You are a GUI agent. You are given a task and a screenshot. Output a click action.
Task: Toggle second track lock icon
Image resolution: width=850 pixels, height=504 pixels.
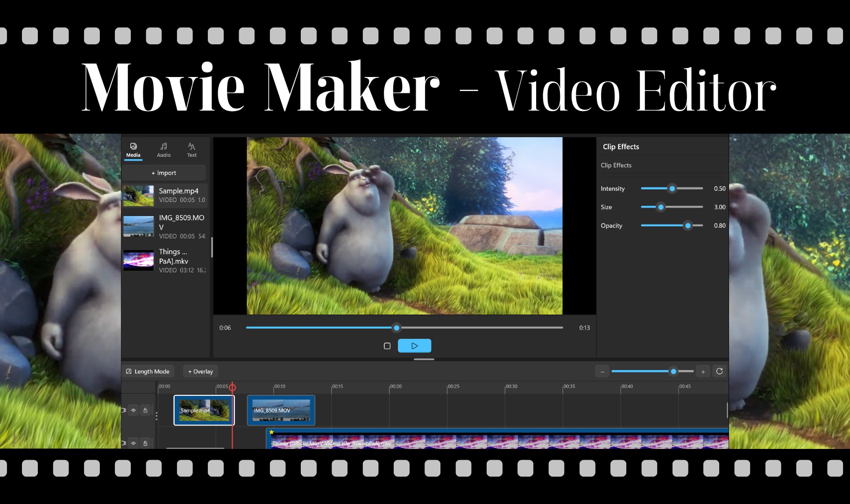[x=145, y=443]
